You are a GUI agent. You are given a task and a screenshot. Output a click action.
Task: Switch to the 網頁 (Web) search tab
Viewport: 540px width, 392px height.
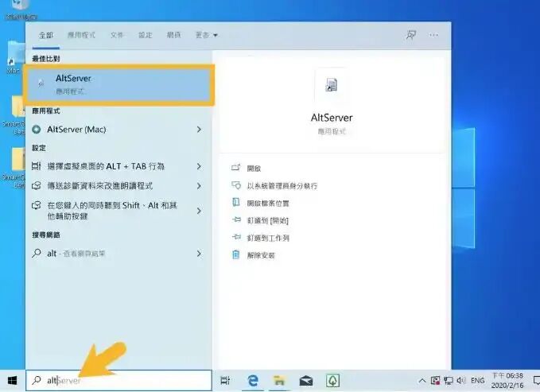coord(173,35)
